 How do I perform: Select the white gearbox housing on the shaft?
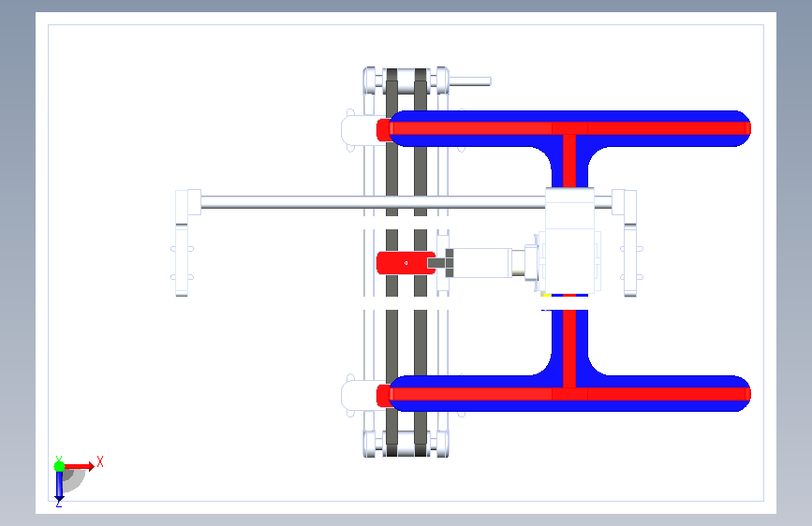569,241
